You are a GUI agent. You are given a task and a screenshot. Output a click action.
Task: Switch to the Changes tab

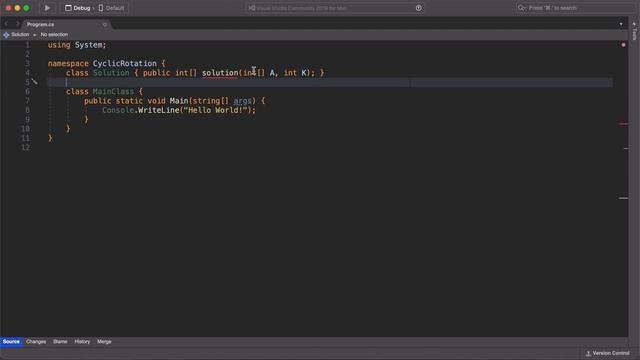(36, 342)
